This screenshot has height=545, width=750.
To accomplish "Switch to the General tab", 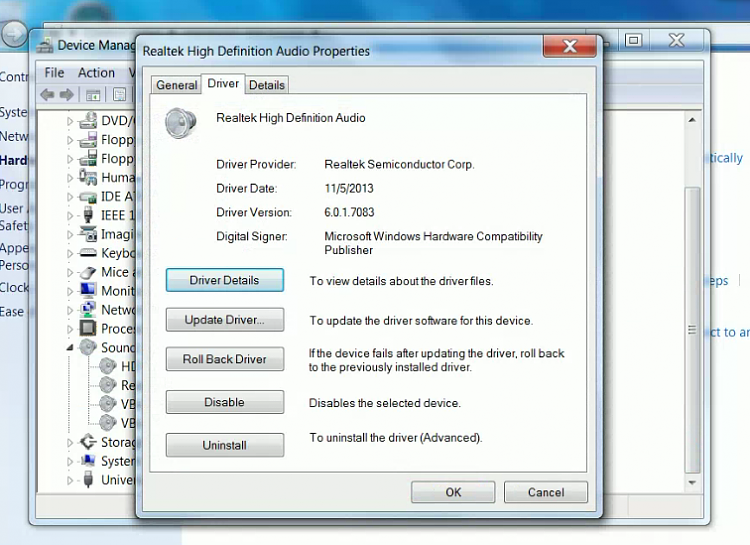I will click(x=176, y=85).
